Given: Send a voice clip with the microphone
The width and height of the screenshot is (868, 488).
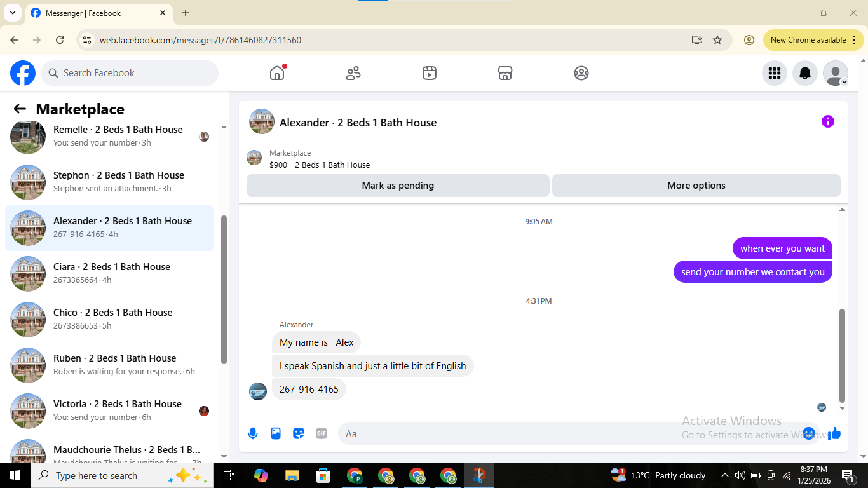Looking at the screenshot, I should (253, 433).
